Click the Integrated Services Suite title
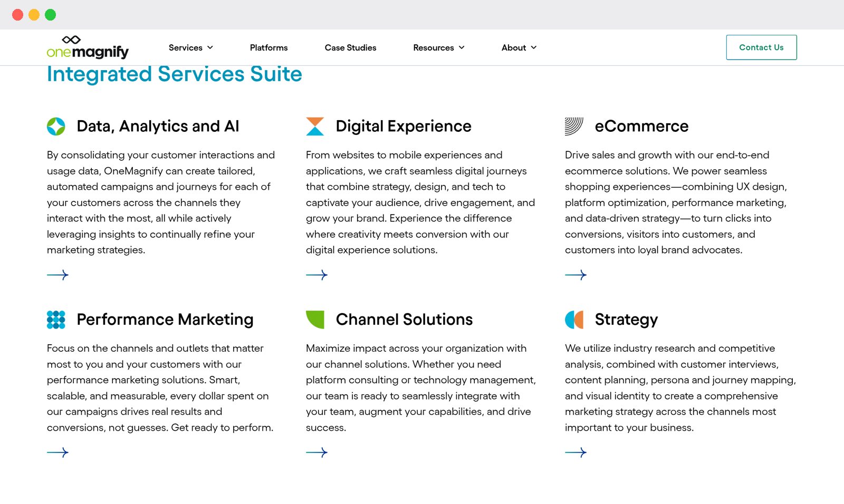Screen dimensions: 844x504 175,74
